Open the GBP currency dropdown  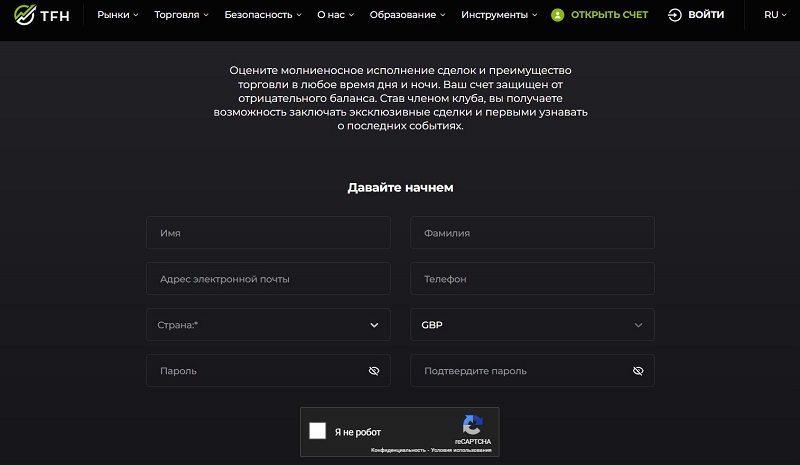pyautogui.click(x=532, y=325)
